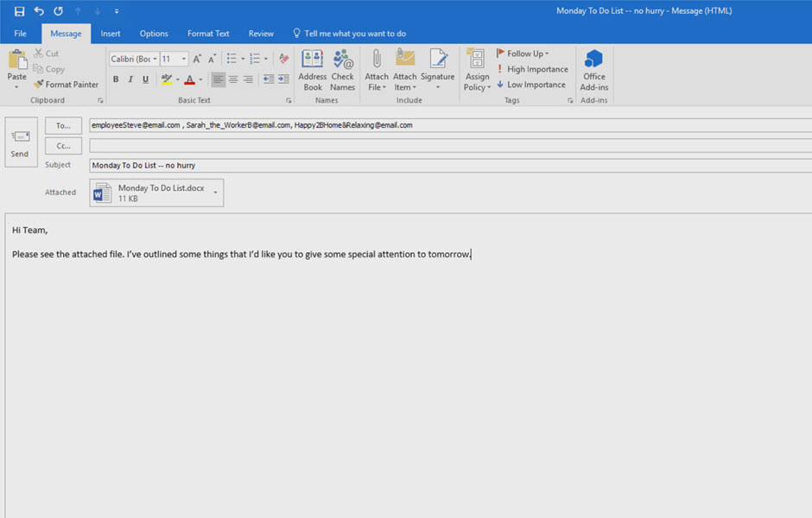This screenshot has width=812, height=518.
Task: Click the Decrease Indent icon
Action: (x=269, y=79)
